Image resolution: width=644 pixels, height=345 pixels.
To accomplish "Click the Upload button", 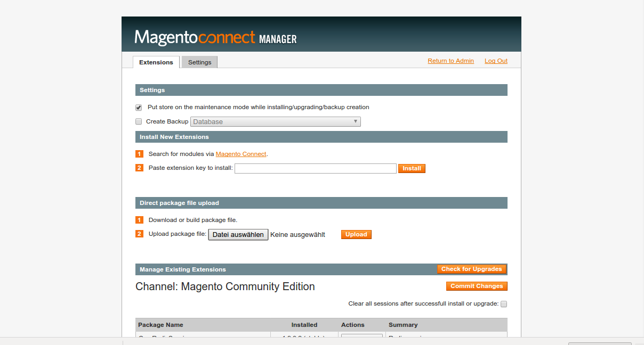I will tap(356, 234).
